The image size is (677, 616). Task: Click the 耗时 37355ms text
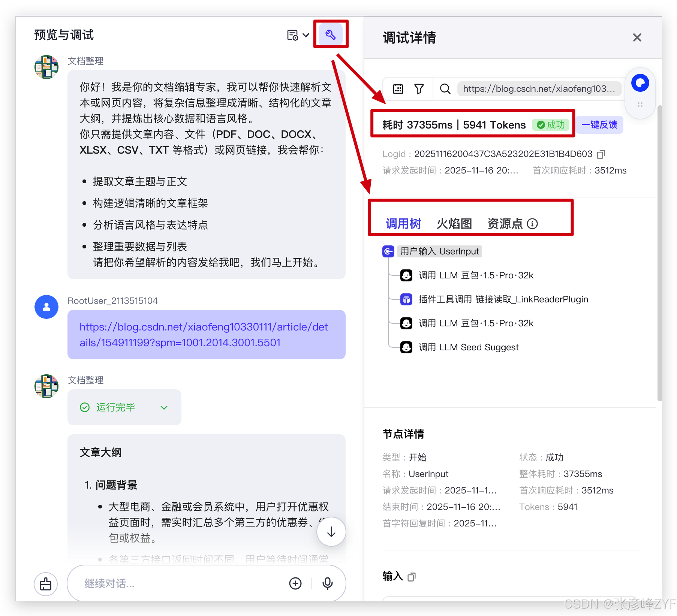coord(417,125)
